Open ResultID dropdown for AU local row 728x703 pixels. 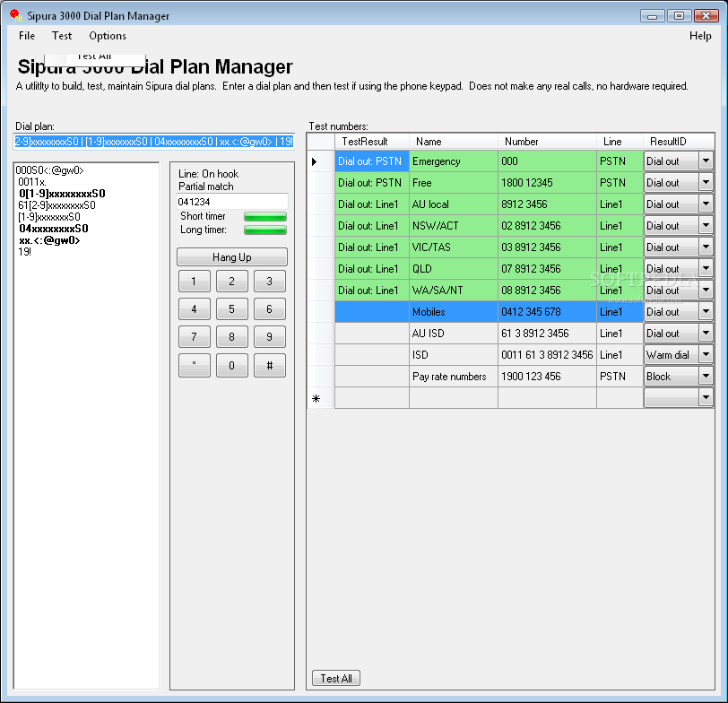click(706, 204)
